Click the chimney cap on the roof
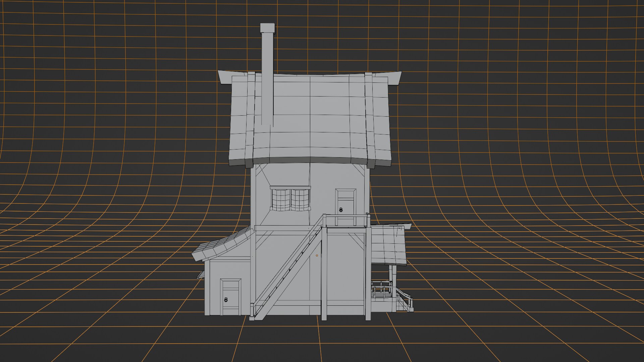Viewport: 644px width, 362px height. [267, 28]
